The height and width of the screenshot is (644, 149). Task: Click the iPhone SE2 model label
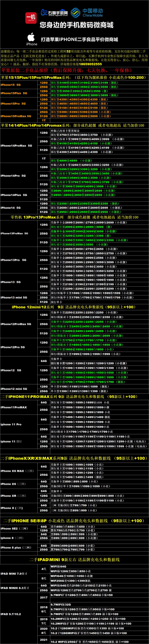click(x=14, y=528)
